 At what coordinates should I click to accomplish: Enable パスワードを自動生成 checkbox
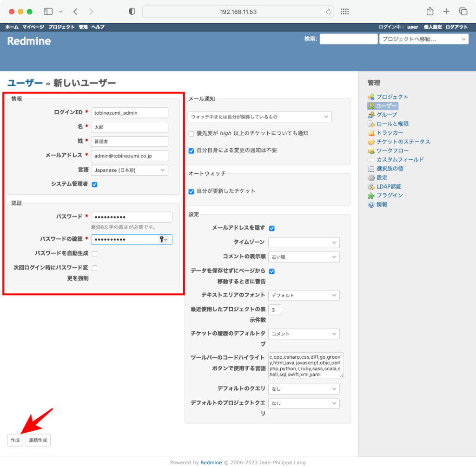pyautogui.click(x=94, y=254)
